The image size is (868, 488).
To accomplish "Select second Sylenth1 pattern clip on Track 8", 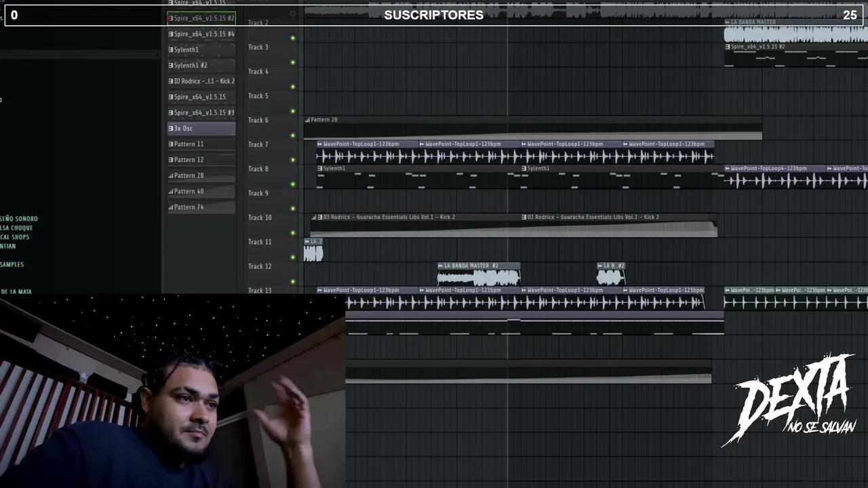I will click(623, 177).
